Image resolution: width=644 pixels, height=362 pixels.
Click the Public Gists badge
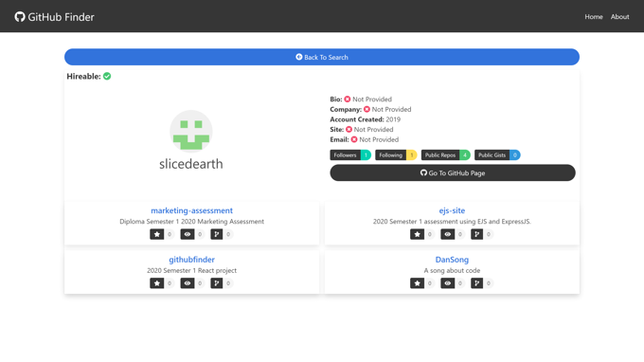coord(497,154)
